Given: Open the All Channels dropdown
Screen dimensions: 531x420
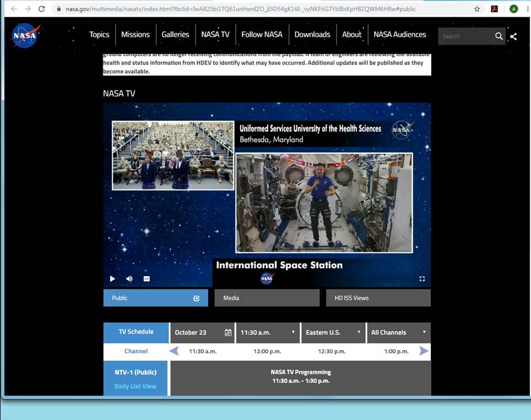Looking at the screenshot, I should pyautogui.click(x=399, y=333).
